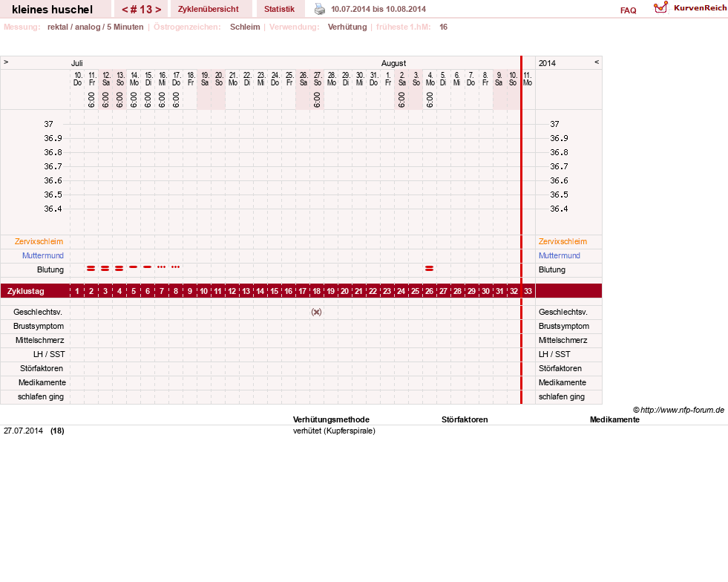This screenshot has height=582, width=728.
Task: Click the heavy bleeding mark on cycle day 4
Action: [119, 269]
